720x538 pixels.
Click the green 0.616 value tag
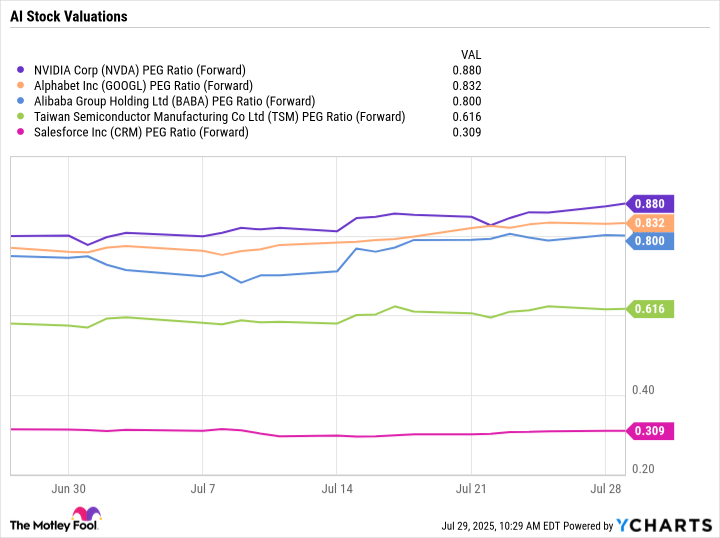[650, 309]
